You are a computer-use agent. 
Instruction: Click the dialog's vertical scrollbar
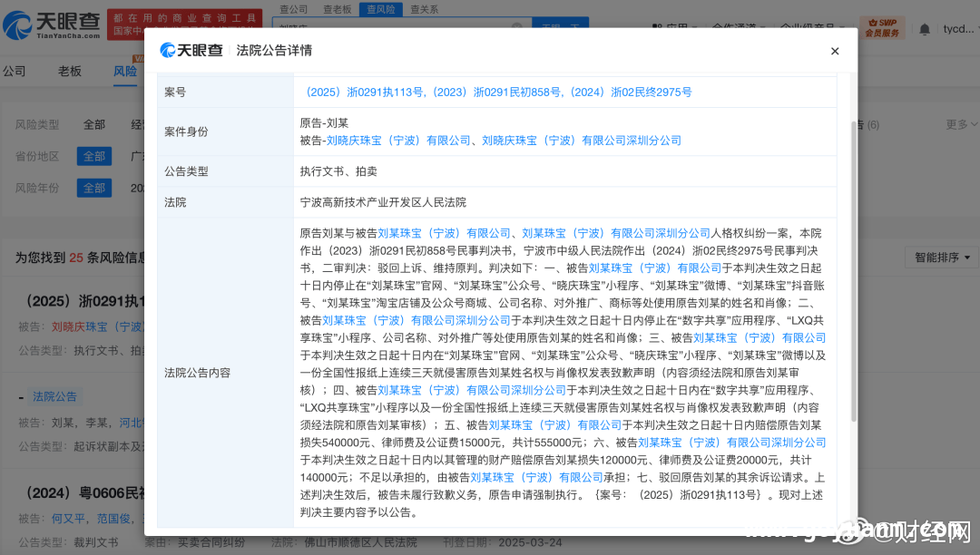pyautogui.click(x=853, y=271)
